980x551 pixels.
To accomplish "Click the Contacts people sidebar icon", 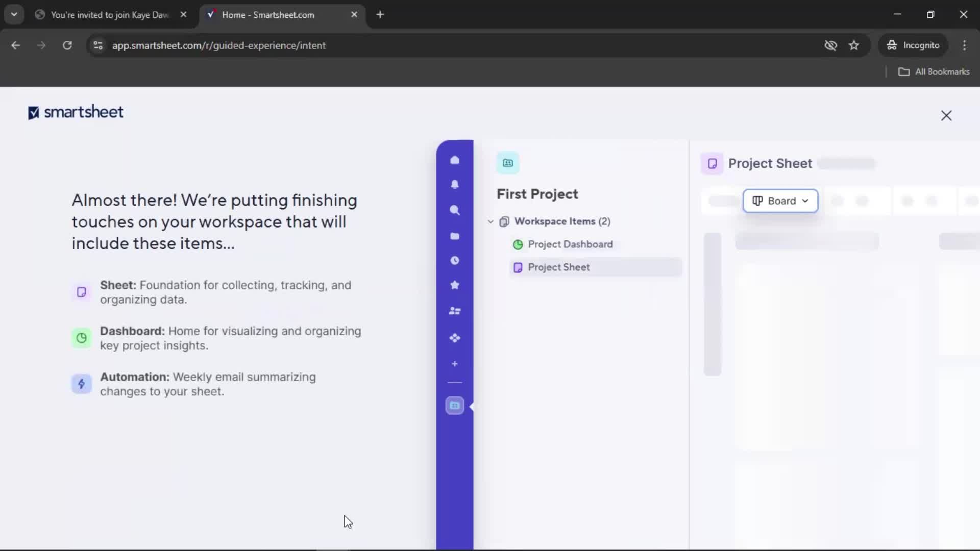I will pos(454,311).
